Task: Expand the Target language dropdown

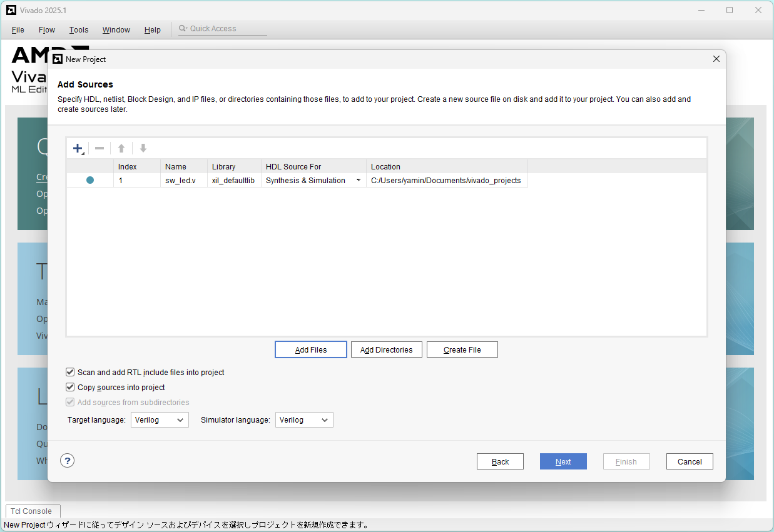Action: pyautogui.click(x=160, y=420)
